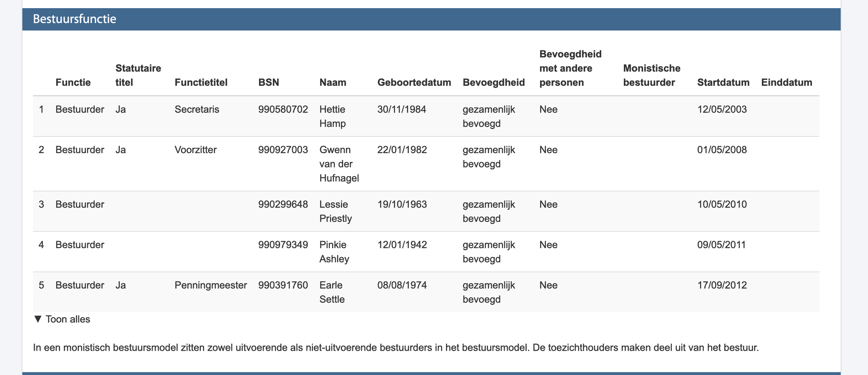Click the Startdatum column header

(723, 82)
